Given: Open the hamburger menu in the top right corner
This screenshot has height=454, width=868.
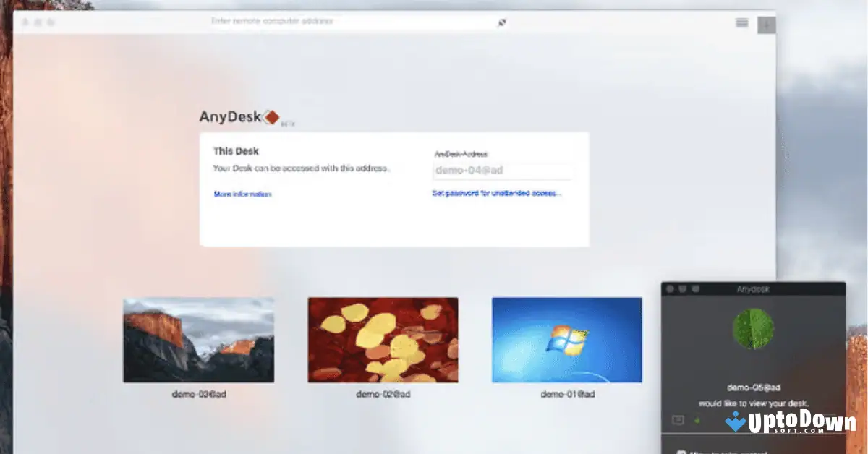Looking at the screenshot, I should coord(742,22).
